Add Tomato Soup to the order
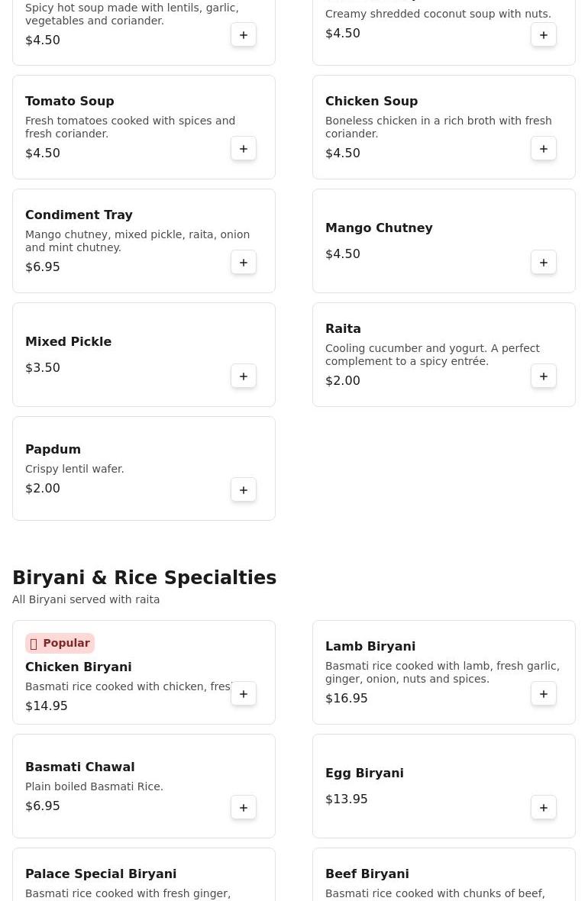588x901 pixels. (x=244, y=149)
